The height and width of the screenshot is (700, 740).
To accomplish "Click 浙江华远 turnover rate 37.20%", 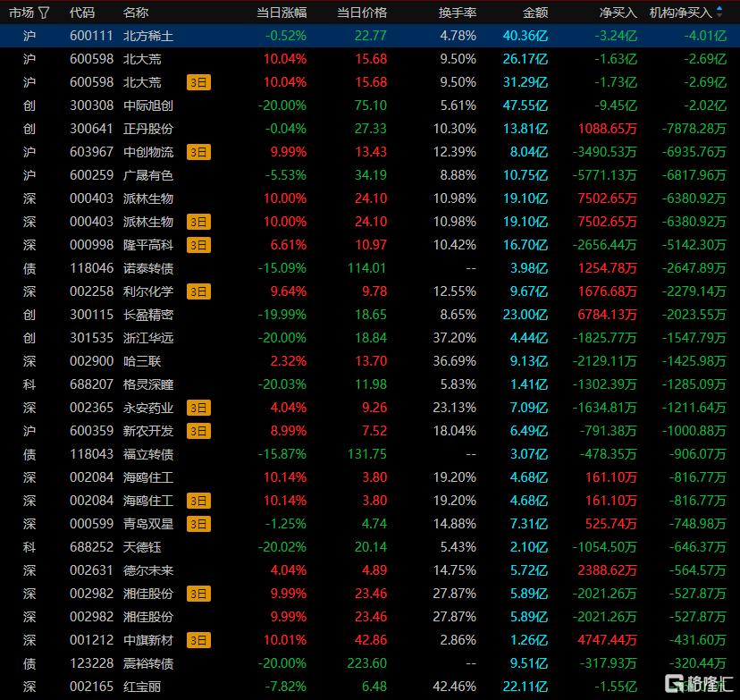I will (x=455, y=339).
